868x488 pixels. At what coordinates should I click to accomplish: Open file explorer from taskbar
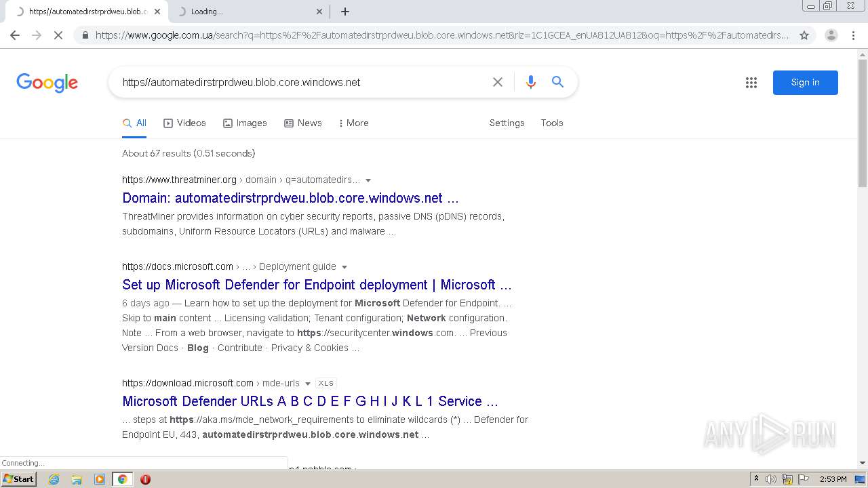(77, 479)
